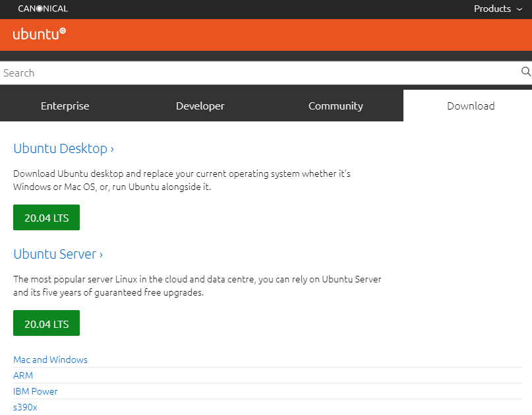The image size is (532, 415).
Task: Click the search magnifier icon
Action: tap(525, 72)
